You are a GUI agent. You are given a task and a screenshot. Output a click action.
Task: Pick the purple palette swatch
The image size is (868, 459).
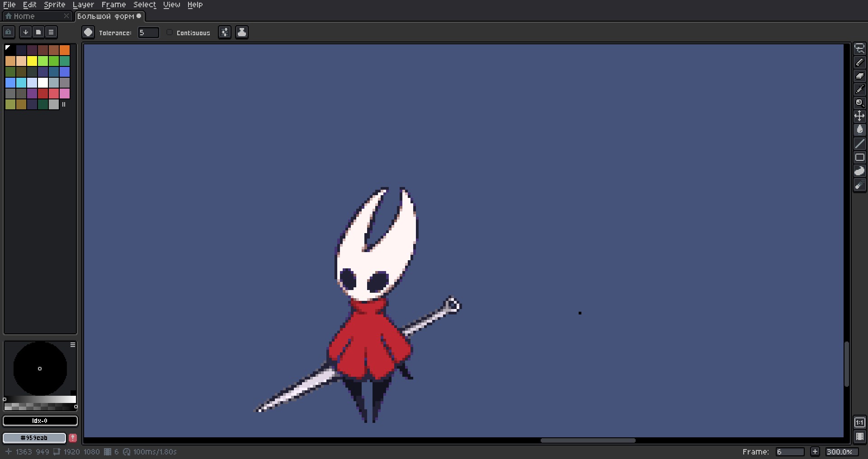(32, 93)
